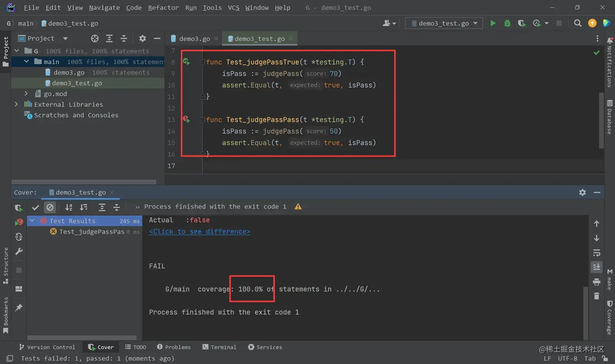The image size is (615, 364).
Task: Pin tab icon in Cover panel sidebar
Action: pos(19,308)
